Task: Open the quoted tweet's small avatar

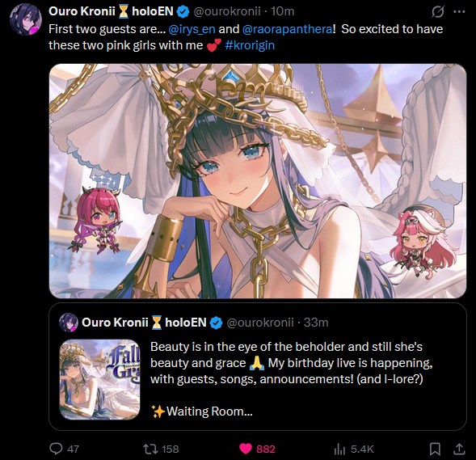Action: tap(69, 322)
